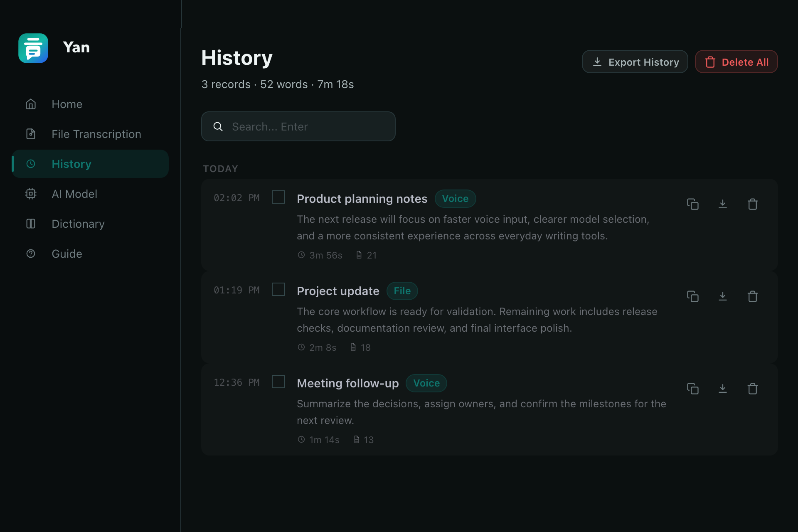The height and width of the screenshot is (532, 798).
Task: Click the clock icon beside 1m 14s
Action: click(301, 439)
